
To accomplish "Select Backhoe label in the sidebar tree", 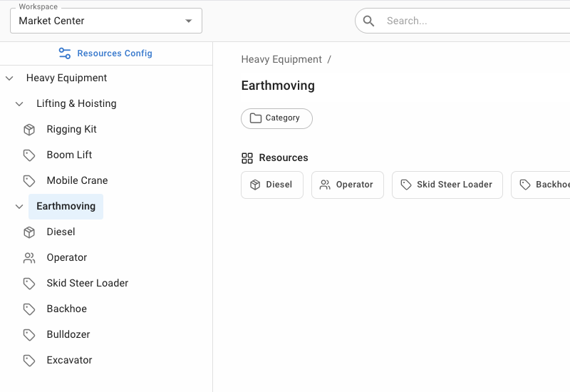I will 66,309.
